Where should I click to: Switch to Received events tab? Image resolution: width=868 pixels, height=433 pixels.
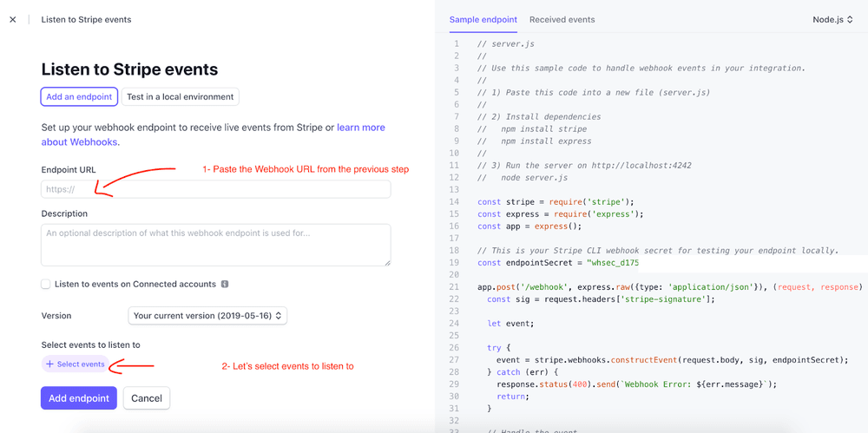[562, 19]
